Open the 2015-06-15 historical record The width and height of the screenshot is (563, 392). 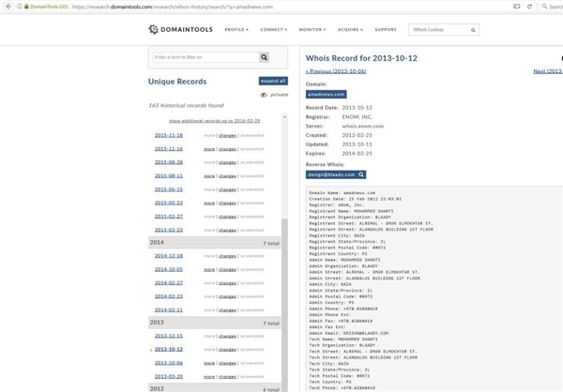[x=168, y=189]
